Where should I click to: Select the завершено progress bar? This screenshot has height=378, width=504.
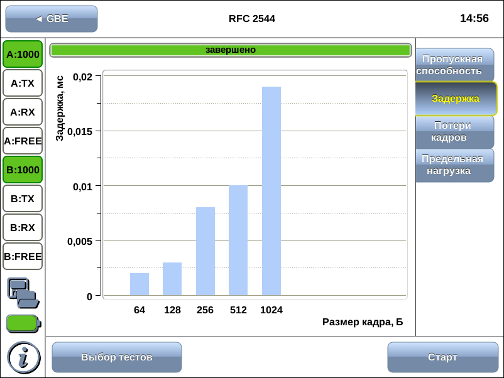tap(230, 50)
